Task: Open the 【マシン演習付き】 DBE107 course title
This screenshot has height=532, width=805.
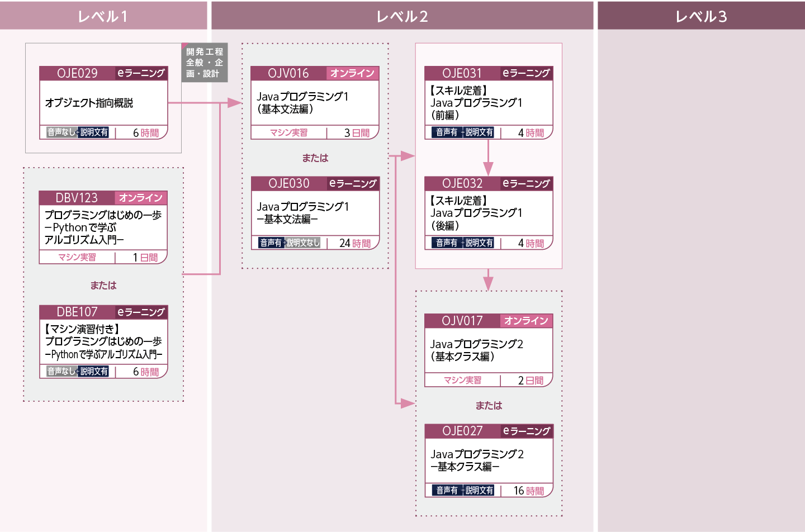Action: click(103, 341)
